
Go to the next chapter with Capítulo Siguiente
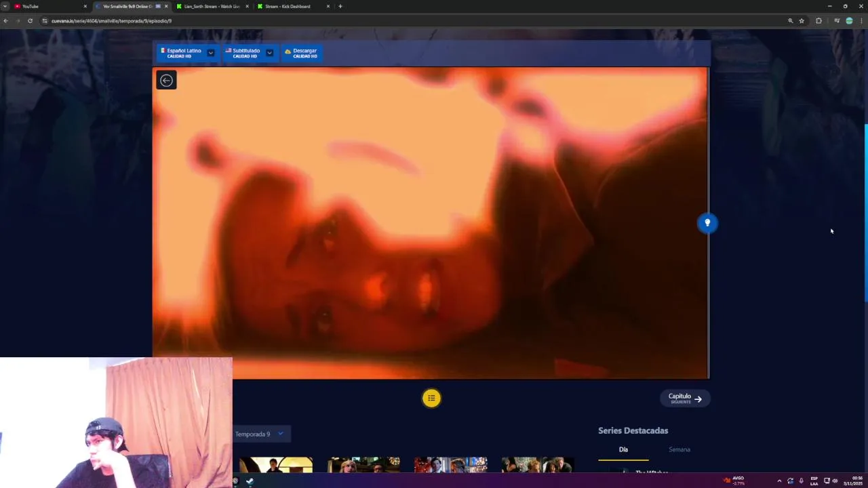tap(685, 399)
